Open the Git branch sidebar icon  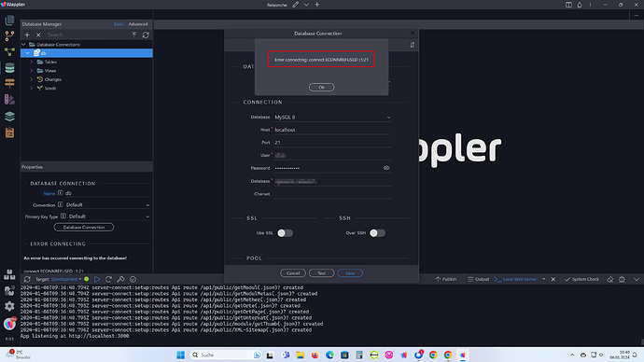(9, 36)
